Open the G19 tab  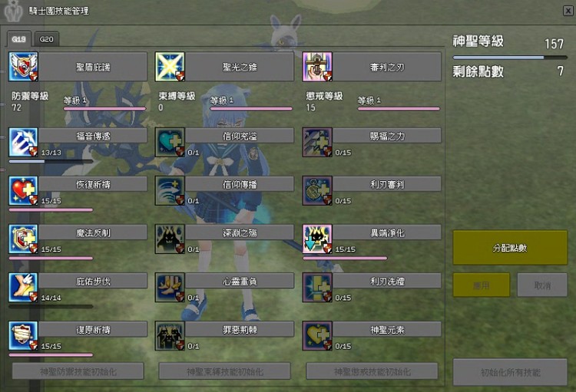[x=18, y=39]
